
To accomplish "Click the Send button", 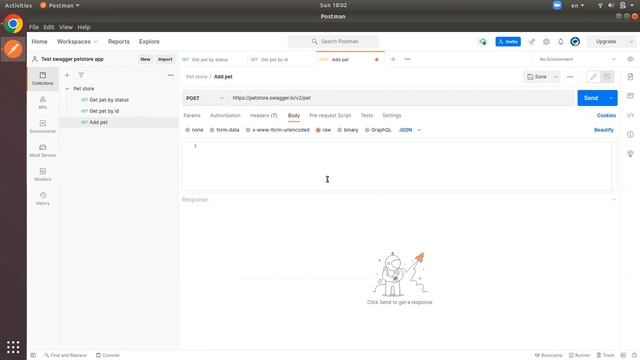I will pos(591,98).
